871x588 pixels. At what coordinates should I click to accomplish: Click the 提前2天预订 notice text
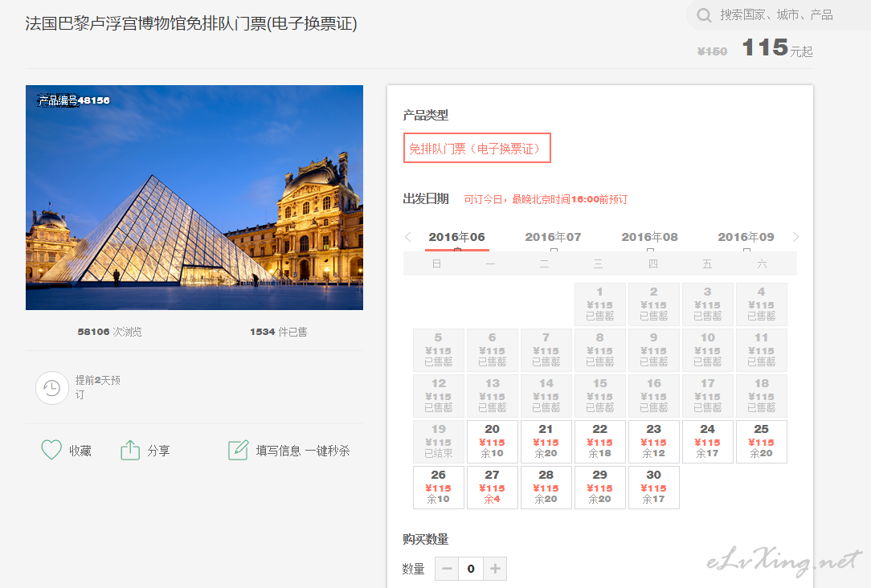[98, 387]
